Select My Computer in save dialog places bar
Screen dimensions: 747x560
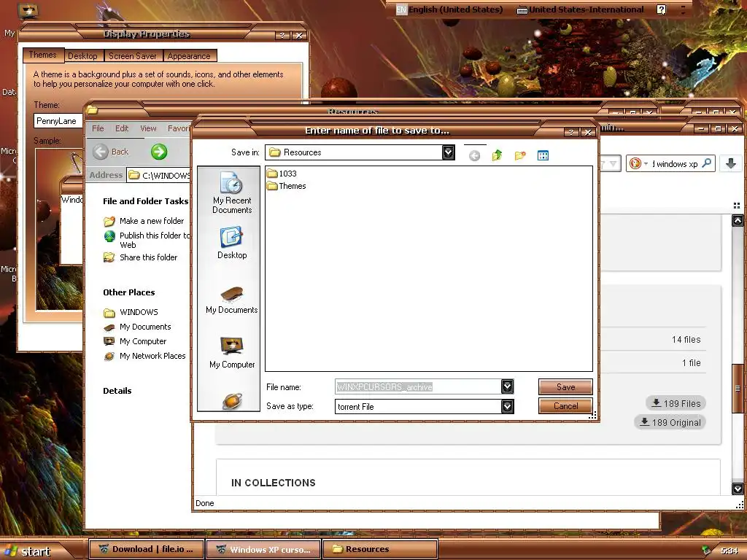point(232,353)
